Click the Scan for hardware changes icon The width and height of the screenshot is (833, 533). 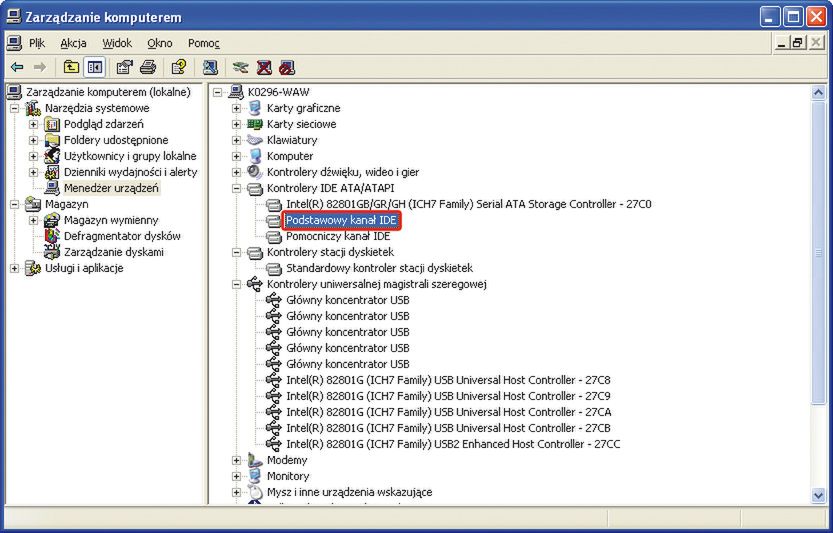[x=210, y=67]
